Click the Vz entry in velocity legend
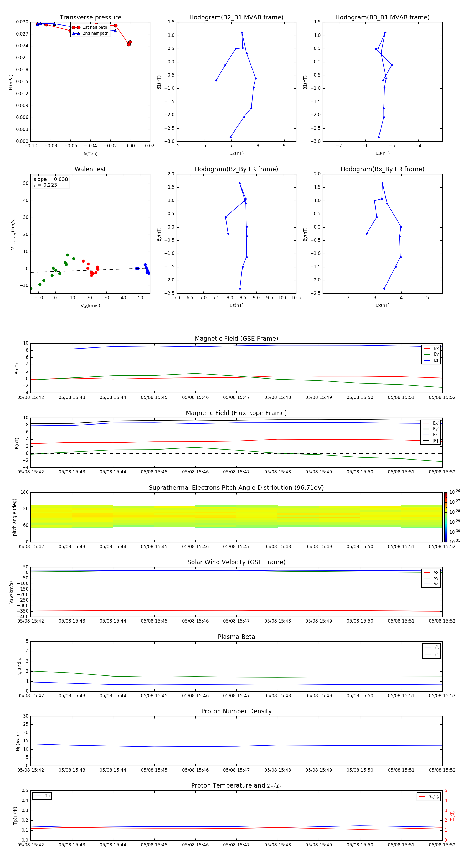Image resolution: width=473 pixels, height=868 pixels. pos(431,584)
